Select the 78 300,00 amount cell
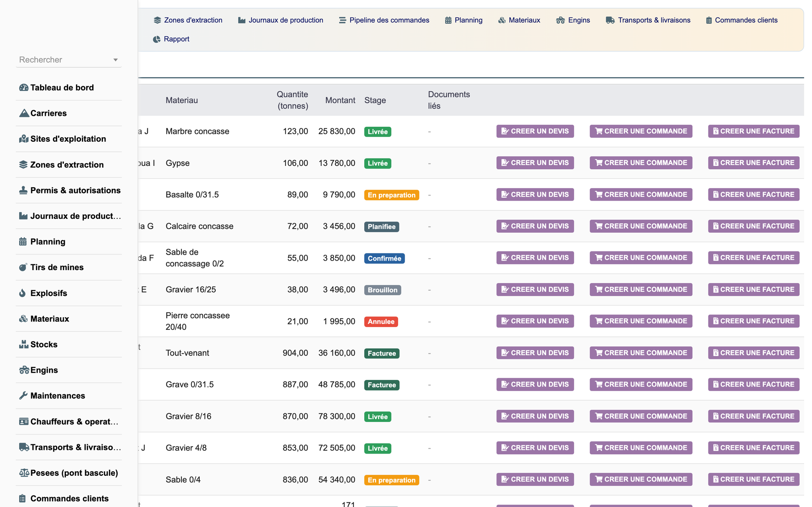This screenshot has height=507, width=812. pyautogui.click(x=337, y=416)
